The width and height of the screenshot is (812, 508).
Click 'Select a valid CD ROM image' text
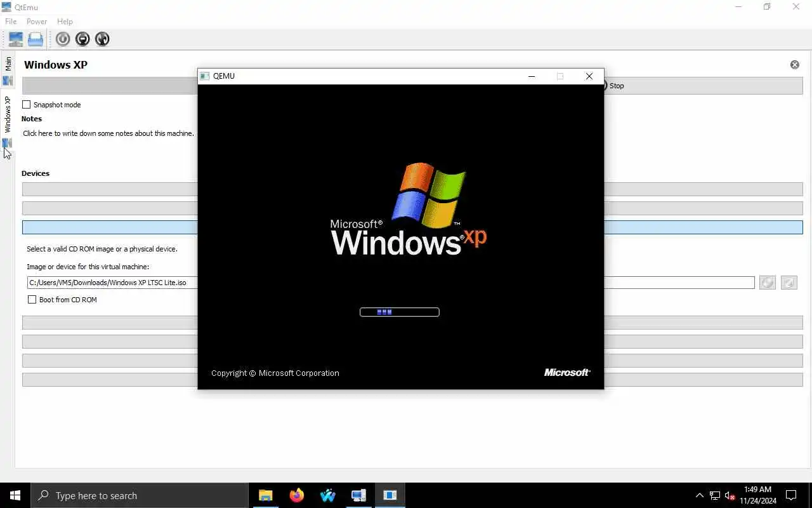(x=102, y=249)
